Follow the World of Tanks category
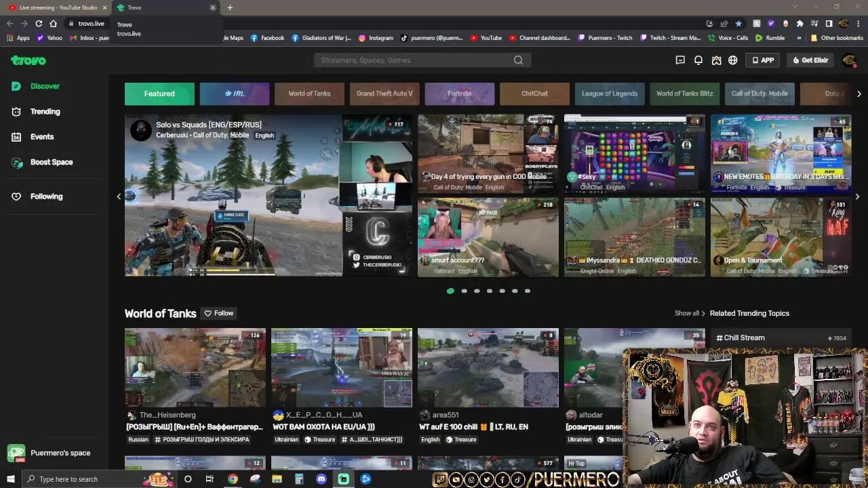This screenshot has width=868, height=488. click(219, 313)
